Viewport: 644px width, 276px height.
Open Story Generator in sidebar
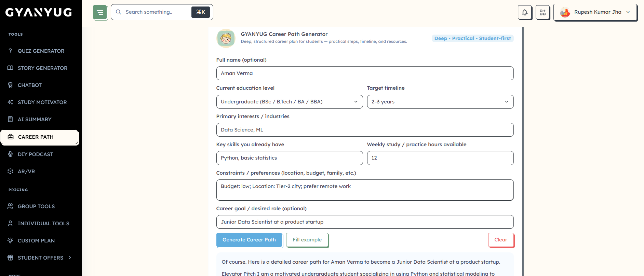42,68
